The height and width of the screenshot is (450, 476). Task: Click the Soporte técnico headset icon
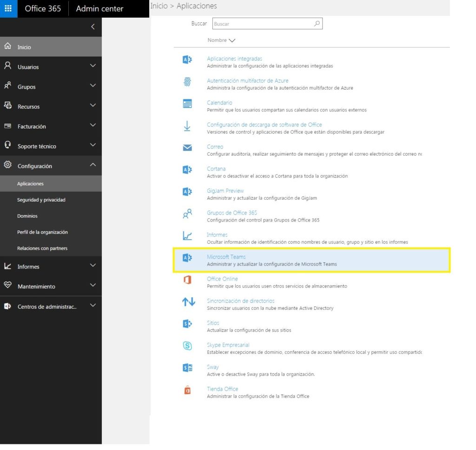coord(7,145)
